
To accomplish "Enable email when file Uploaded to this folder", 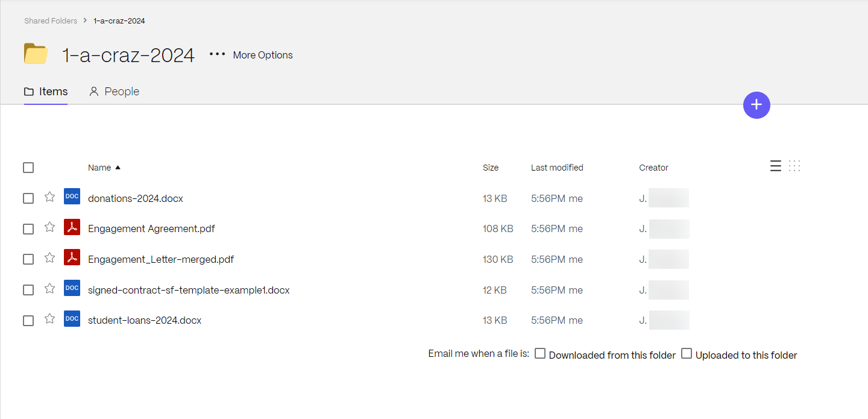I will [x=687, y=353].
